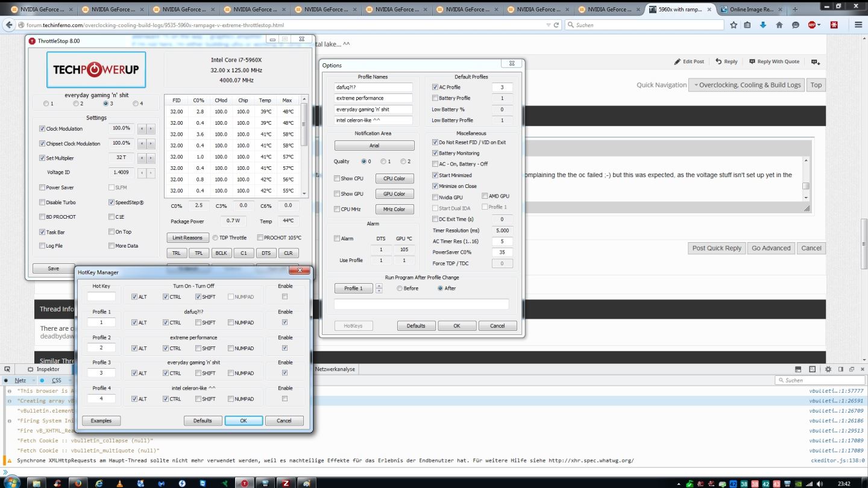Launch Internet Explorer from taskbar
This screenshot has height=488, width=868.
(99, 483)
